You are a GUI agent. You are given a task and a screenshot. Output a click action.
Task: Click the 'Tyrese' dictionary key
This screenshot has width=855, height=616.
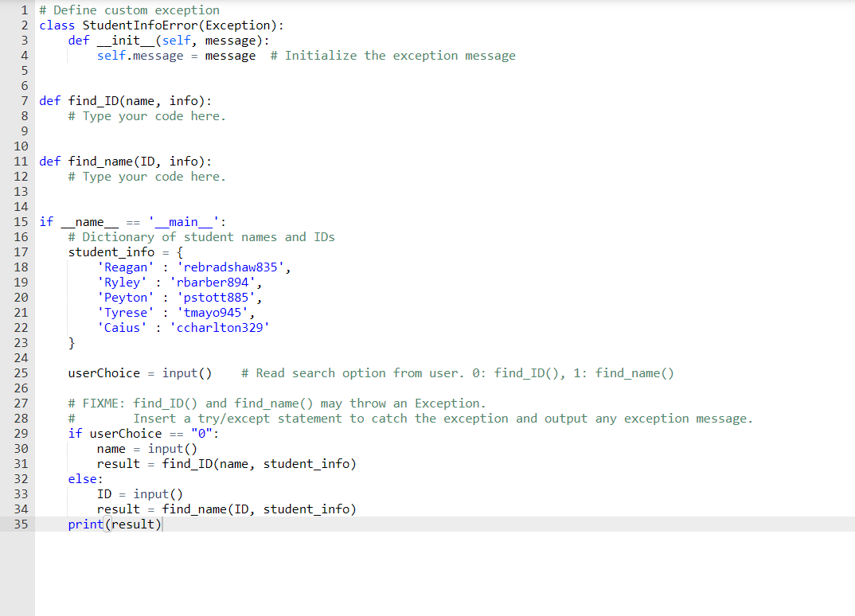126,314
